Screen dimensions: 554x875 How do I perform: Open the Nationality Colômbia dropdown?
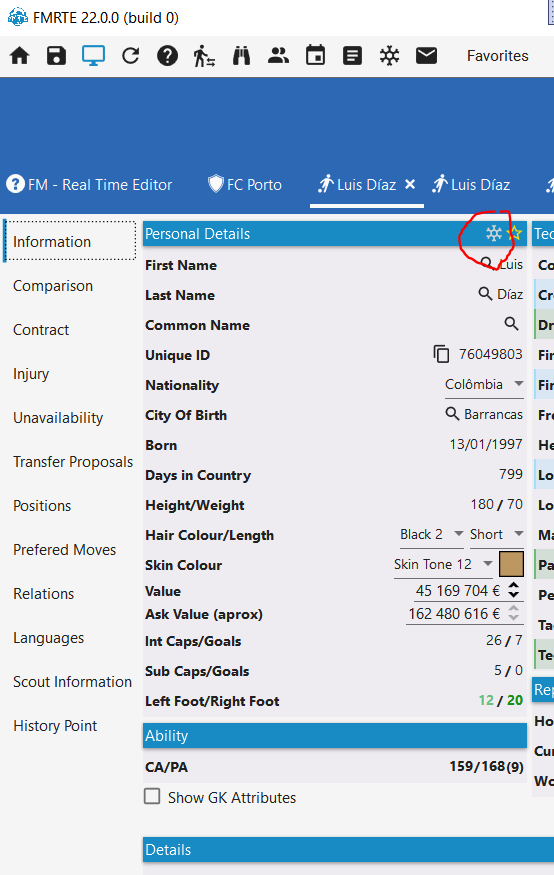(484, 384)
